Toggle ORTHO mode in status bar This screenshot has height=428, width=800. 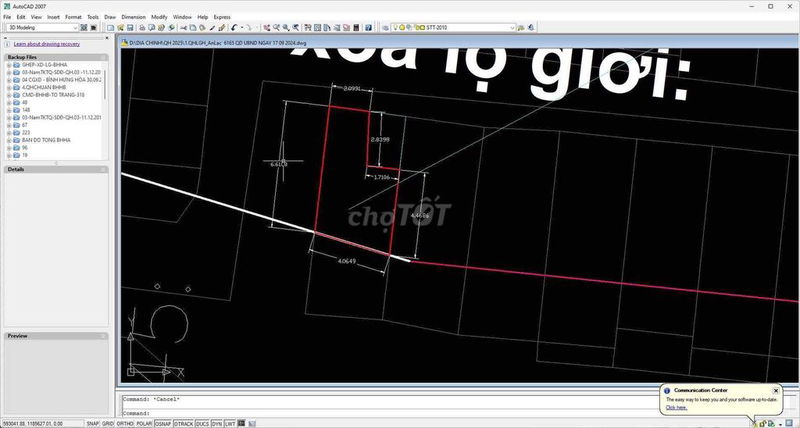[x=125, y=423]
